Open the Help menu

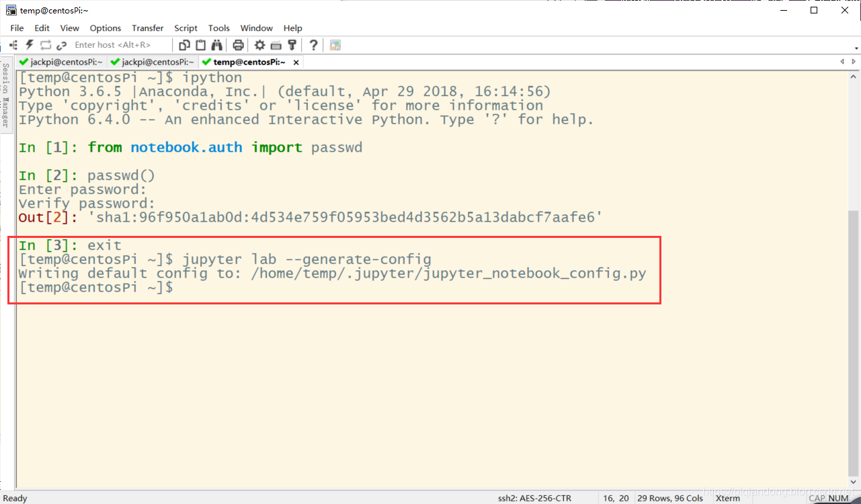pos(292,28)
